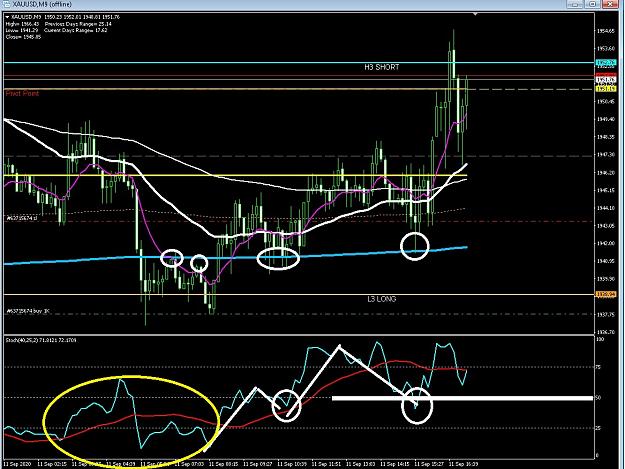Viewport: 625px width, 469px height.
Task: Click the chart shift triangle marker
Action: click(475, 14)
